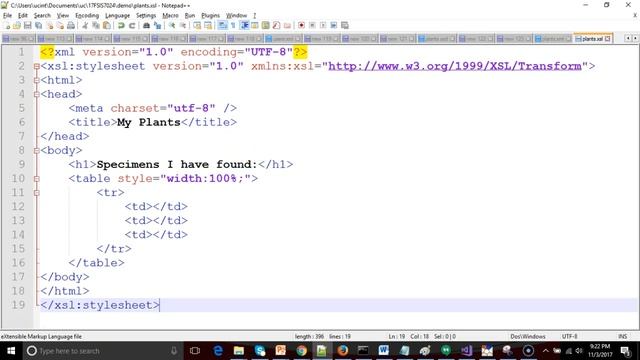Start macro recording with red dot
The image size is (640, 360).
coord(301,25)
